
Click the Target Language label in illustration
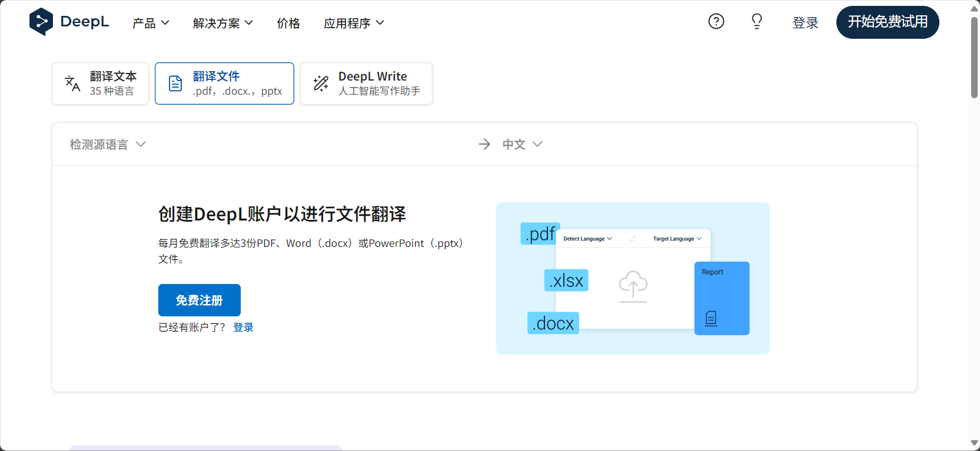[673, 239]
